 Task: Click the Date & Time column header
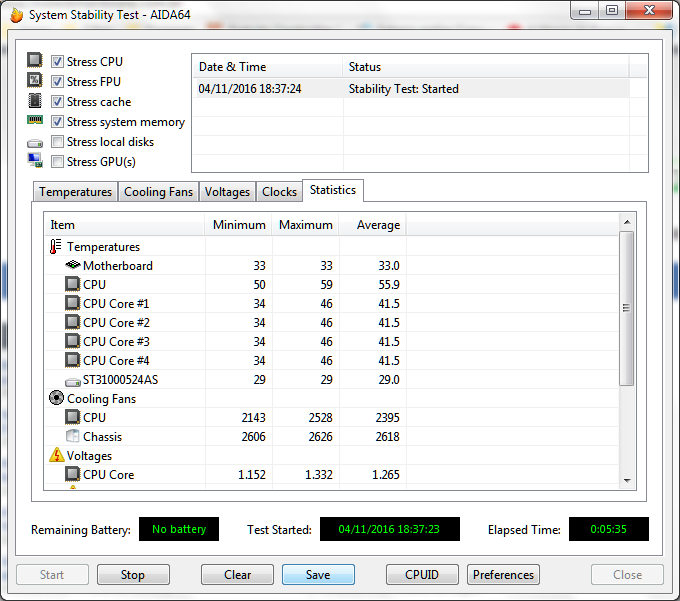point(267,67)
